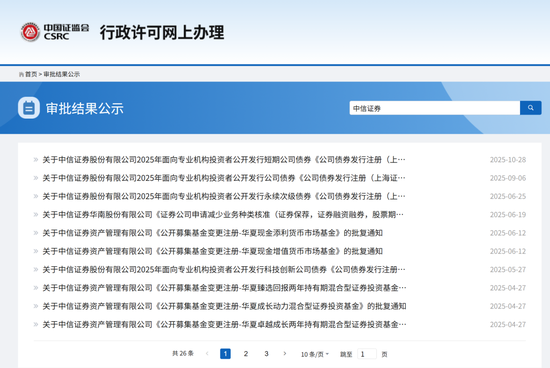Click the home icon in breadcrumb

point(21,74)
